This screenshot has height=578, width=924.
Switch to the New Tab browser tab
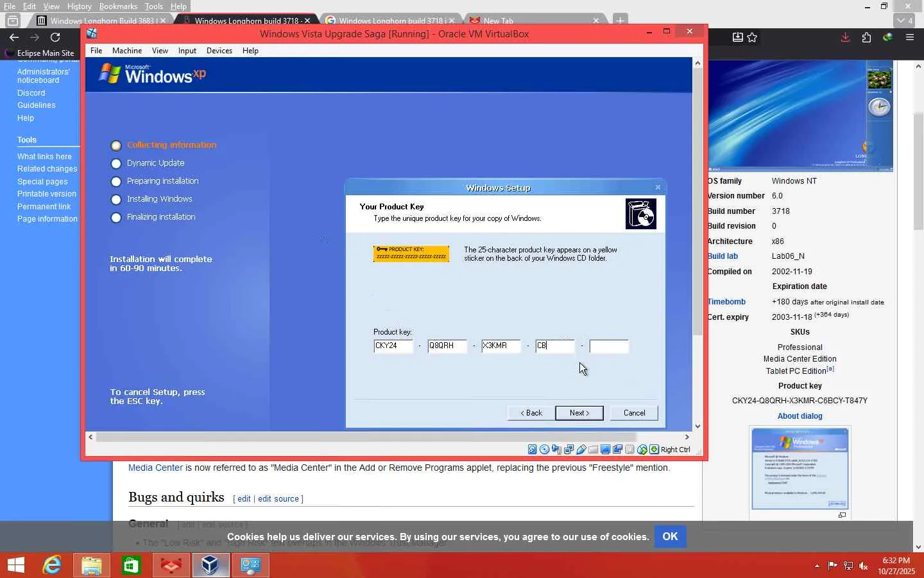click(x=535, y=21)
